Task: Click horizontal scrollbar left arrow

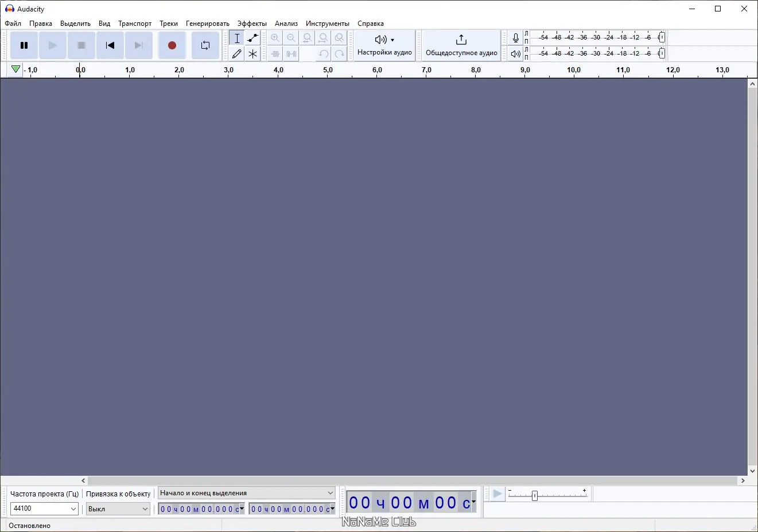Action: point(84,481)
